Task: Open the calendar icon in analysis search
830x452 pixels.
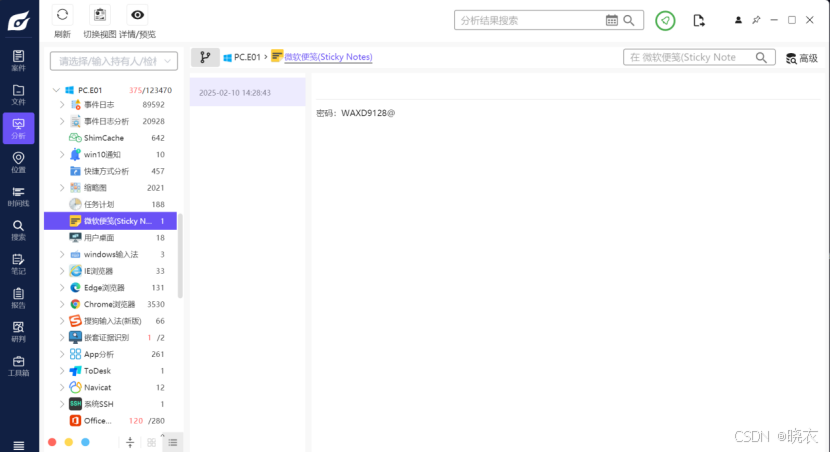Action: point(611,20)
